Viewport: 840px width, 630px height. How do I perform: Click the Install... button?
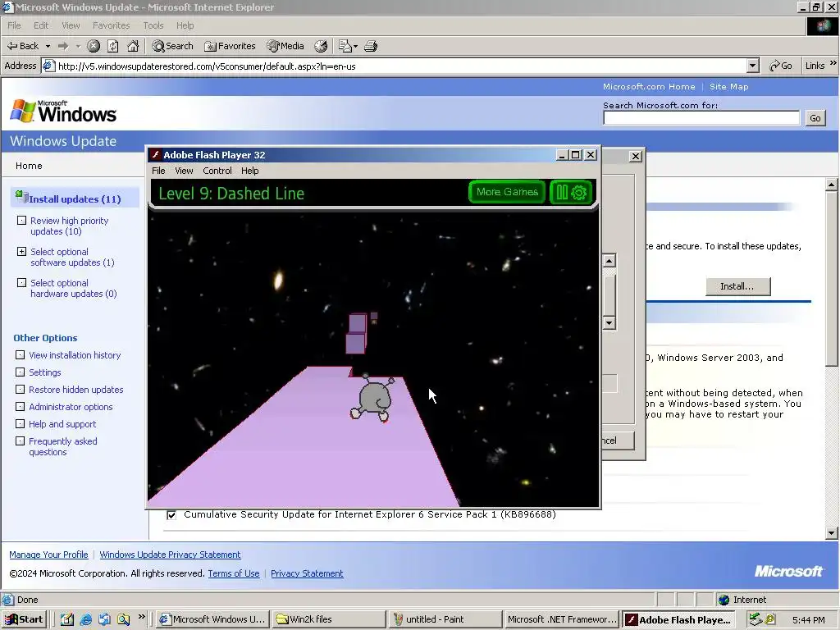coord(737,286)
